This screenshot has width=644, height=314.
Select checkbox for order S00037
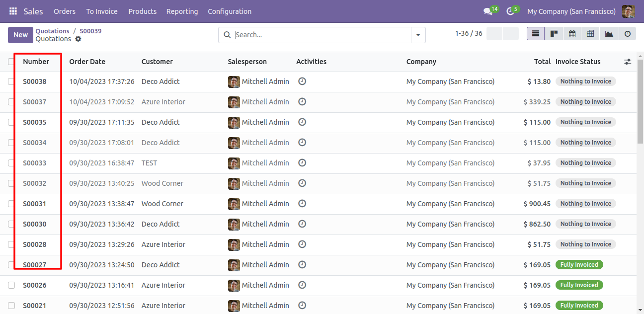pos(11,102)
